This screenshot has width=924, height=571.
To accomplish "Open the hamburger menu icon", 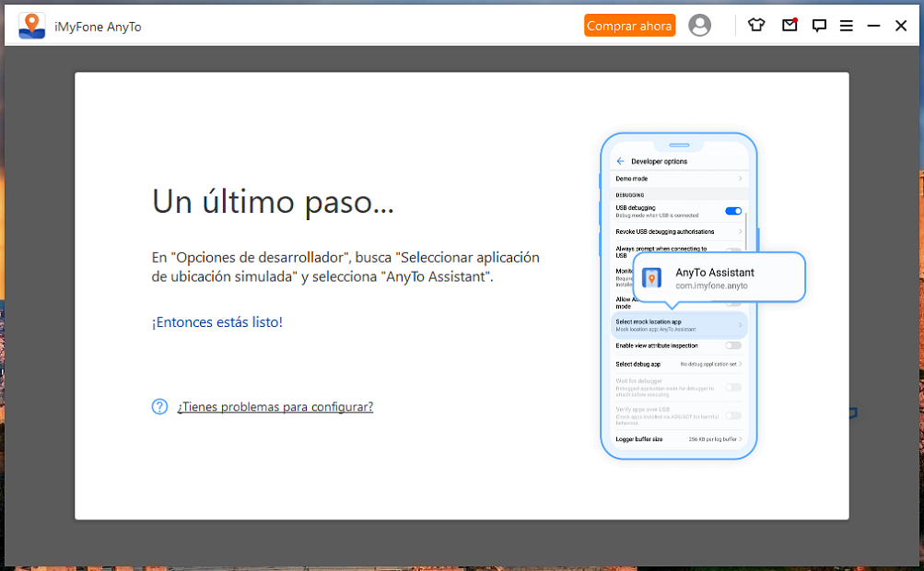I will [847, 26].
